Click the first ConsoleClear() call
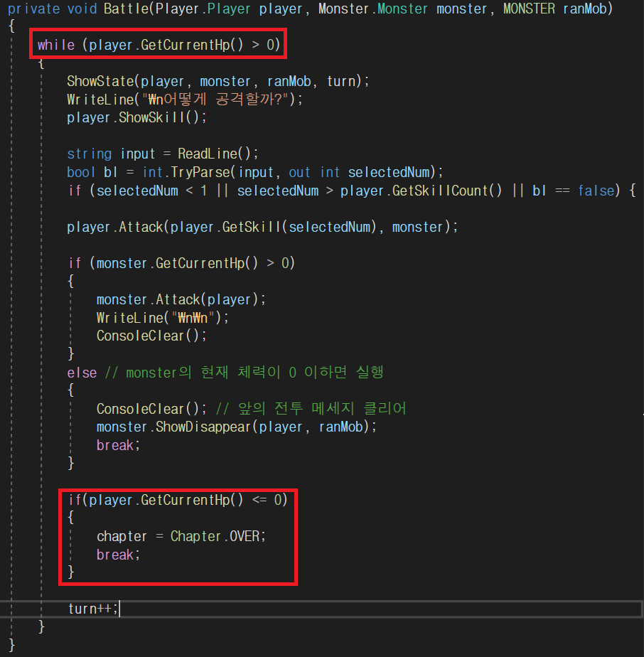 tap(151, 336)
